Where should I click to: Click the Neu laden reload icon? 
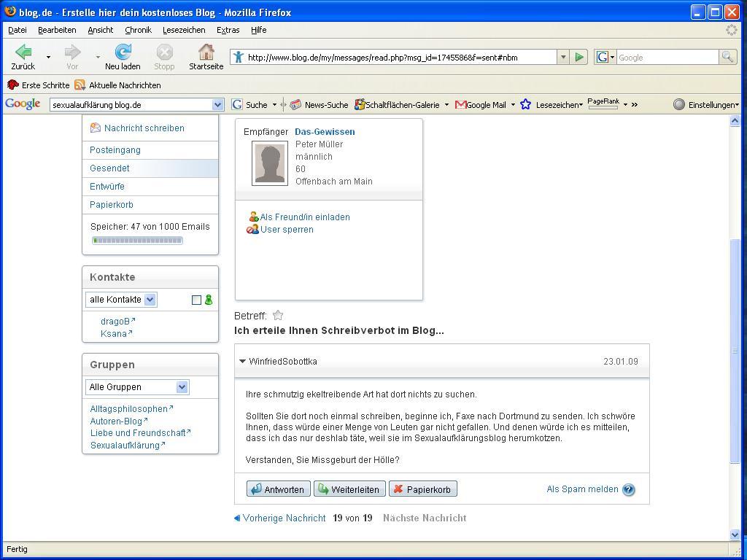pos(123,52)
